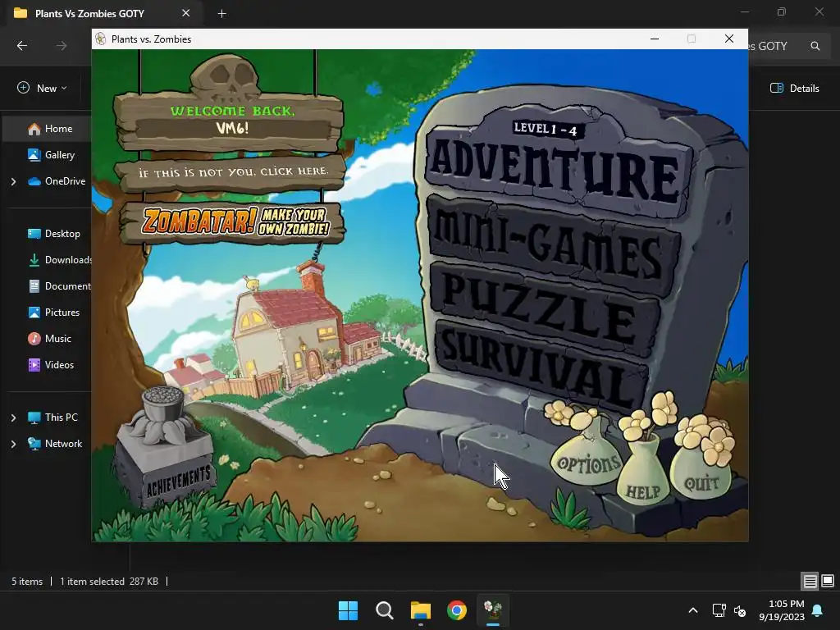Open taskbar Search
Viewport: 840px width, 630px height.
click(x=385, y=610)
